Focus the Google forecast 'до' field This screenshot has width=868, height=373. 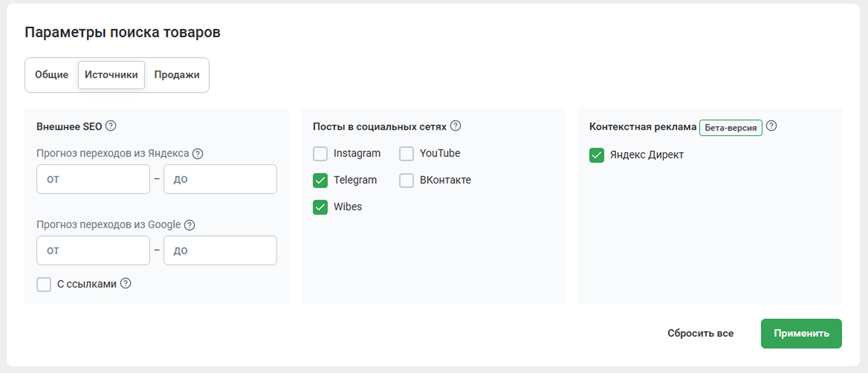click(220, 250)
